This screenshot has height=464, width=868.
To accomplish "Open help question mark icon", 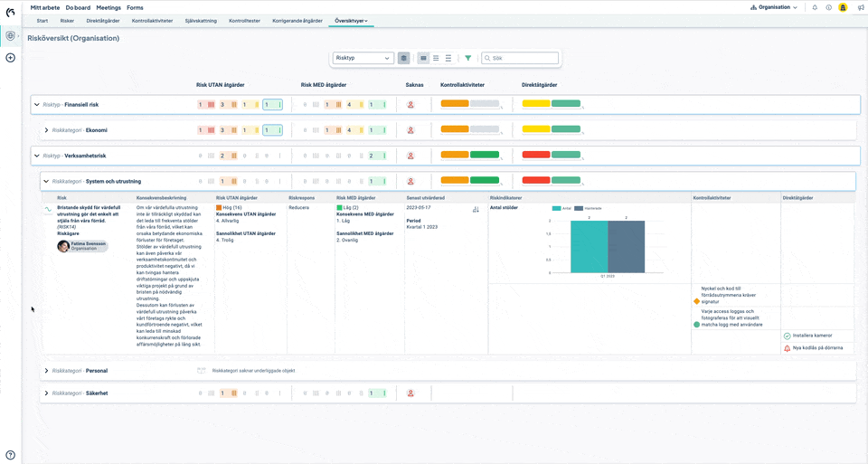I will (11, 455).
